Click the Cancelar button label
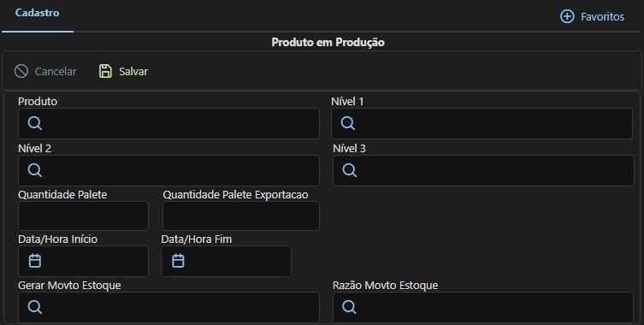The height and width of the screenshot is (325, 644). click(x=56, y=72)
